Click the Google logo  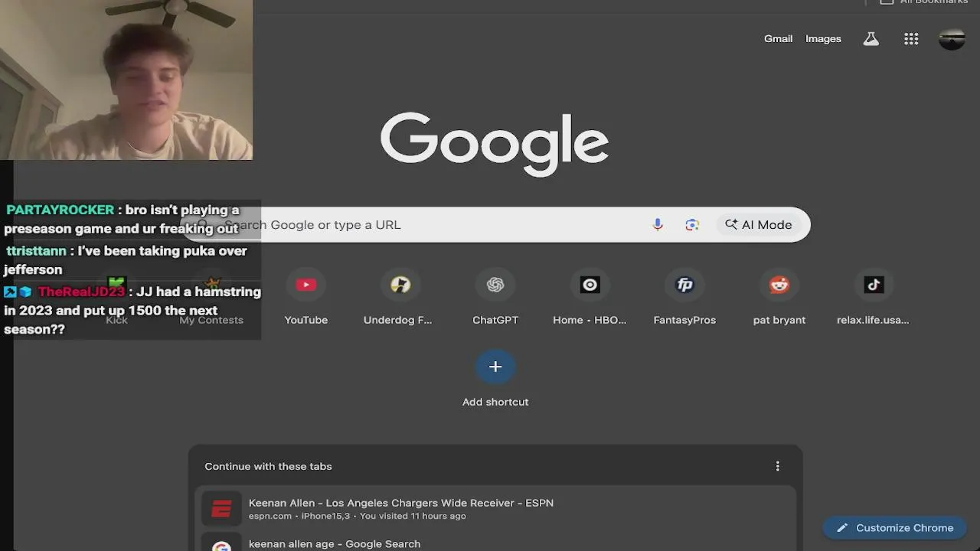(495, 144)
